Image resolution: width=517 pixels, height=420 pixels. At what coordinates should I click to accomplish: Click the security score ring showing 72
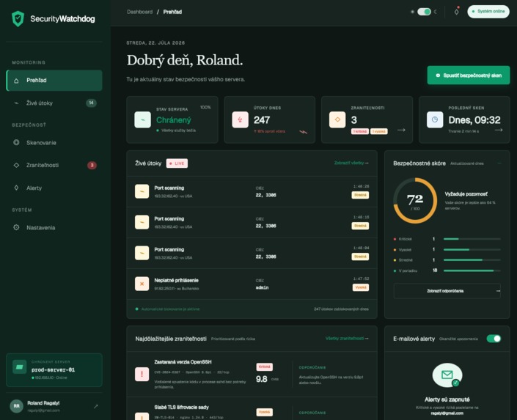tap(415, 200)
